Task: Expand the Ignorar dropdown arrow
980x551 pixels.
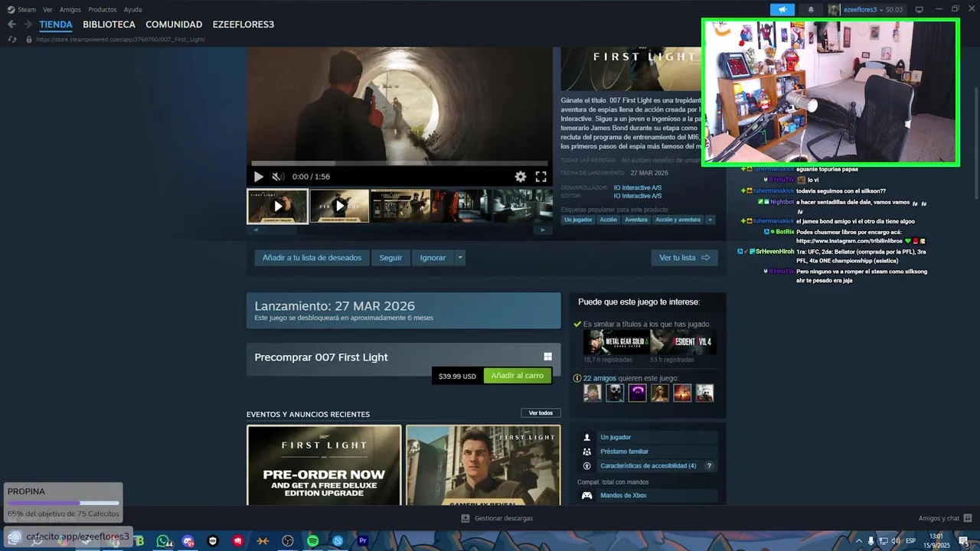Action: click(x=460, y=258)
